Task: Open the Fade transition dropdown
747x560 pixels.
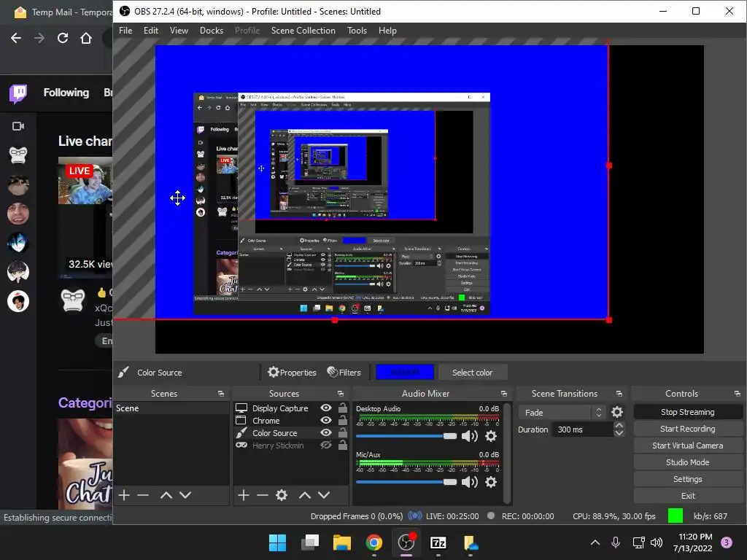Action: pyautogui.click(x=562, y=413)
